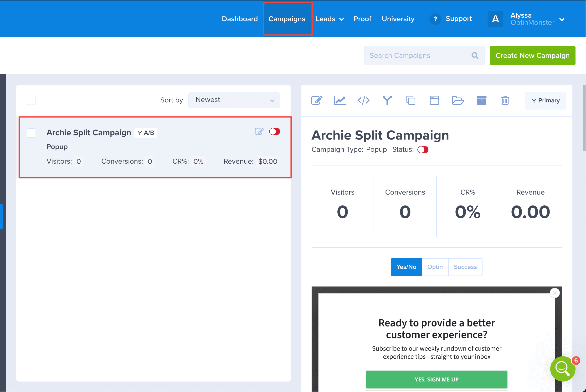This screenshot has width=586, height=392.
Task: Open the analytics chart icon
Action: (x=340, y=100)
